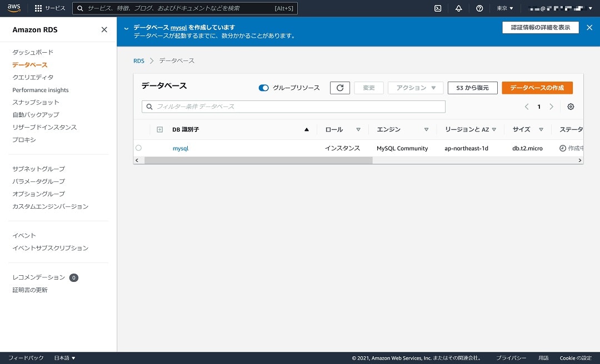Click the db.t2.micro size cell
The width and height of the screenshot is (600, 364).
tap(527, 148)
